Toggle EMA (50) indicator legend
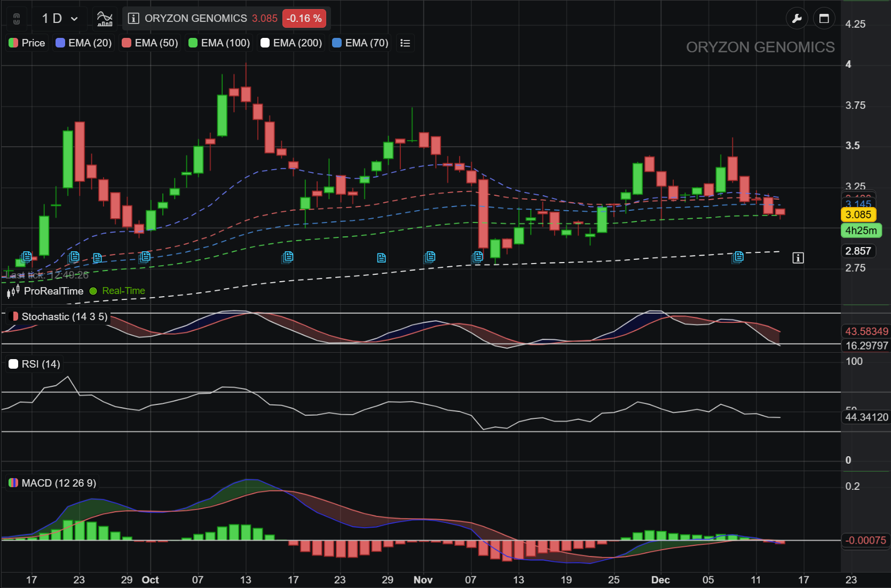Screen dimensions: 891x588 pyautogui.click(x=150, y=43)
